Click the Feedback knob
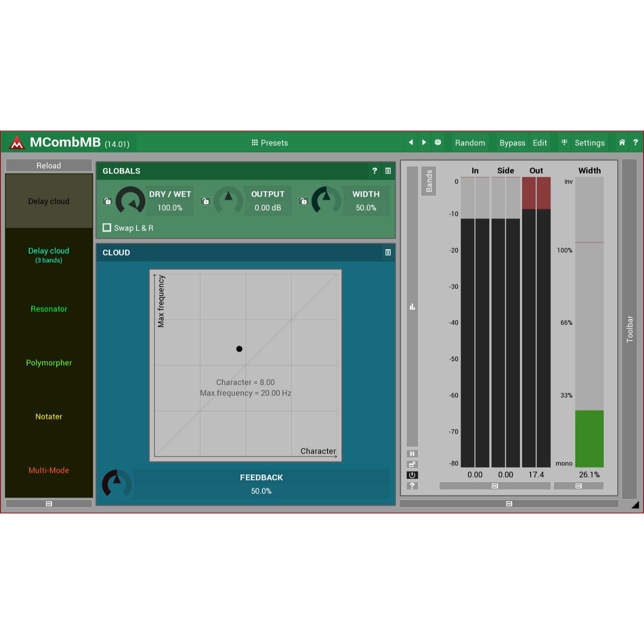Viewport: 644px width, 644px height. (x=117, y=484)
